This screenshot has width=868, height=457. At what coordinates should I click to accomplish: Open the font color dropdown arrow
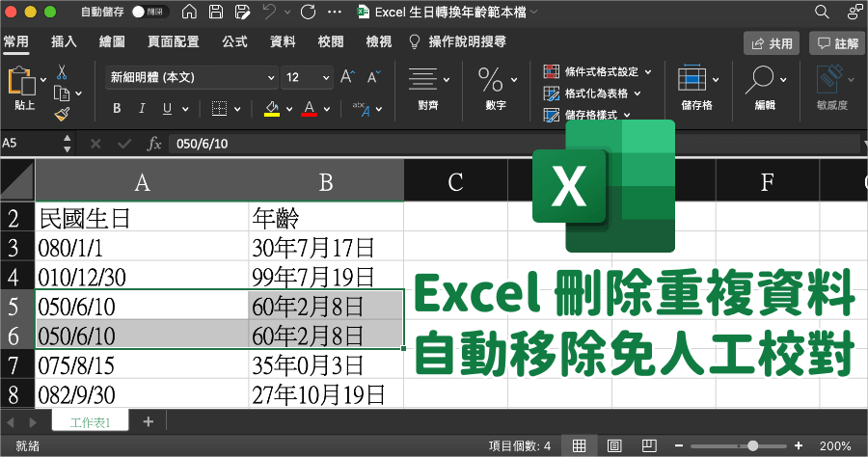[x=327, y=109]
